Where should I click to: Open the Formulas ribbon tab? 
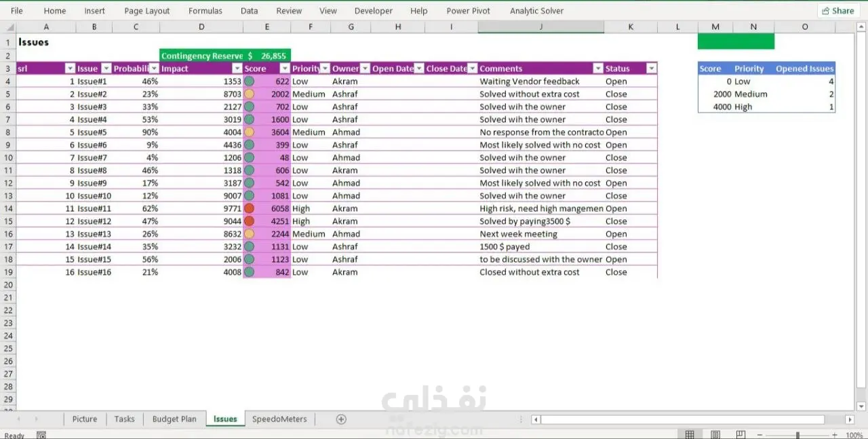[205, 11]
